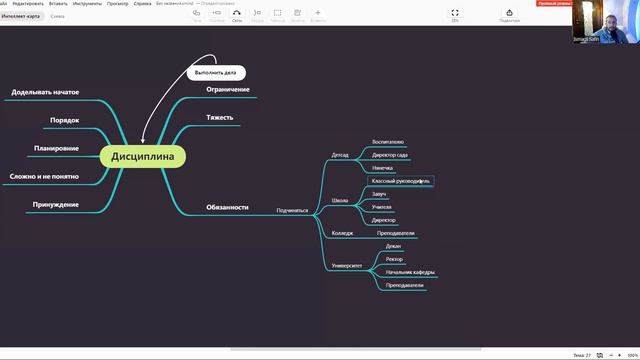
Task: Click the Завуч node
Action: click(379, 194)
